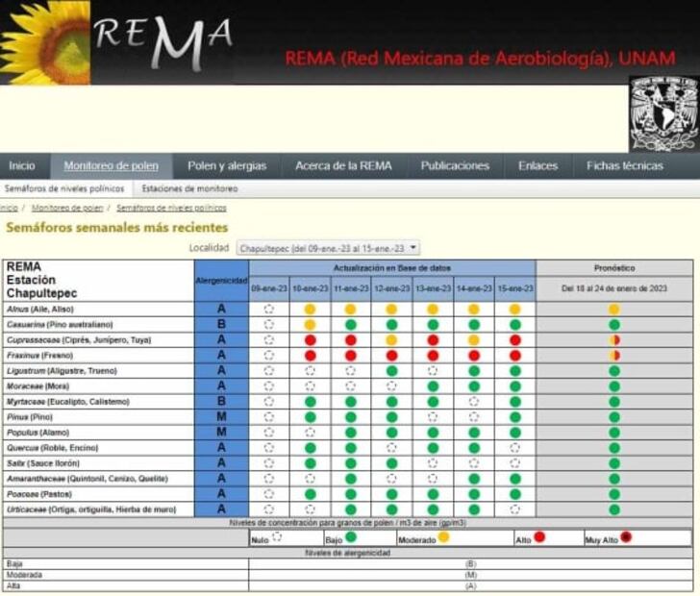Click the yellow Alnus forecast dot
The width and height of the screenshot is (700, 596).
click(613, 310)
